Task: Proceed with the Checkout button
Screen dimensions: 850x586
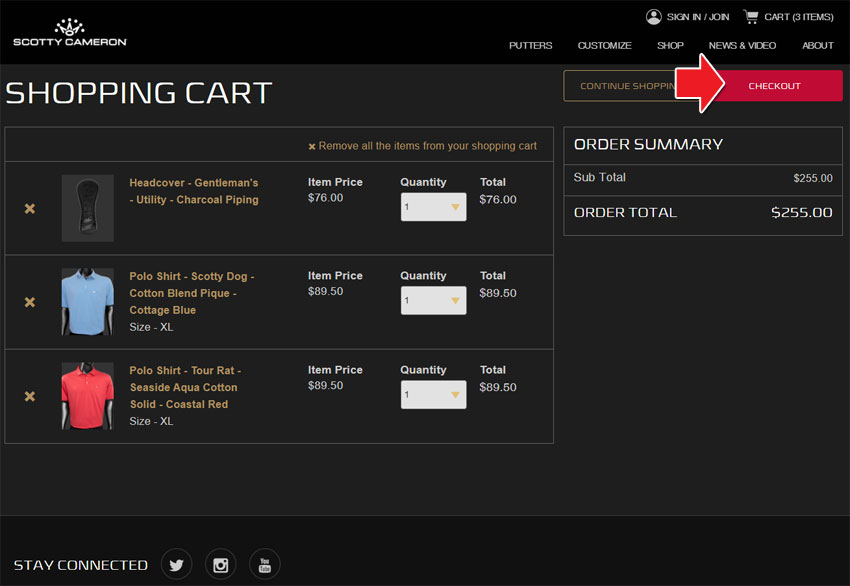Action: (x=774, y=86)
